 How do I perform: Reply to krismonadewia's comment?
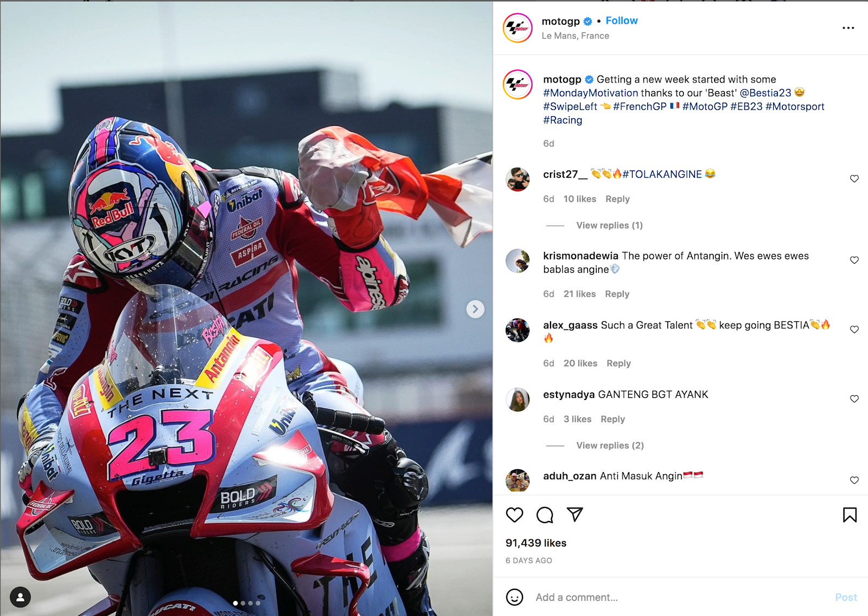(617, 294)
